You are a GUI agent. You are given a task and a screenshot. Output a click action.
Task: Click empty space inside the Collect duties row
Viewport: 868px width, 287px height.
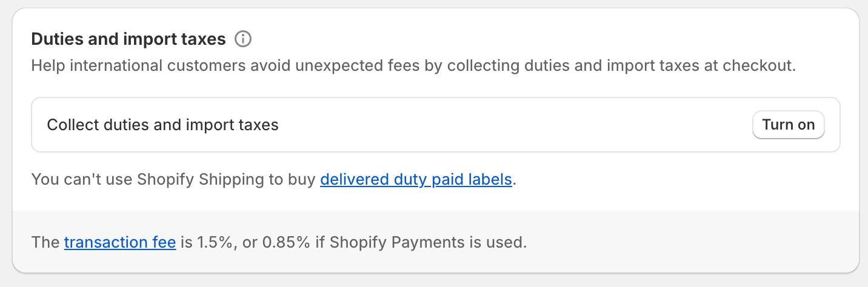515,125
